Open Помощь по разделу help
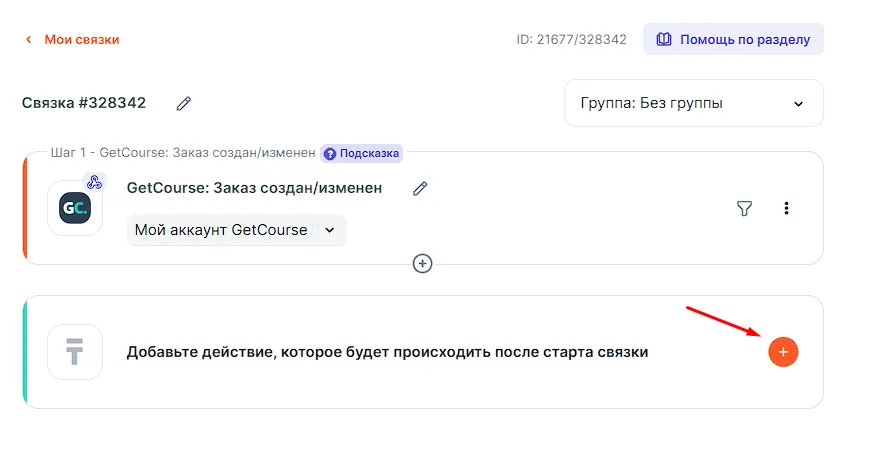This screenshot has width=877, height=465. click(733, 40)
